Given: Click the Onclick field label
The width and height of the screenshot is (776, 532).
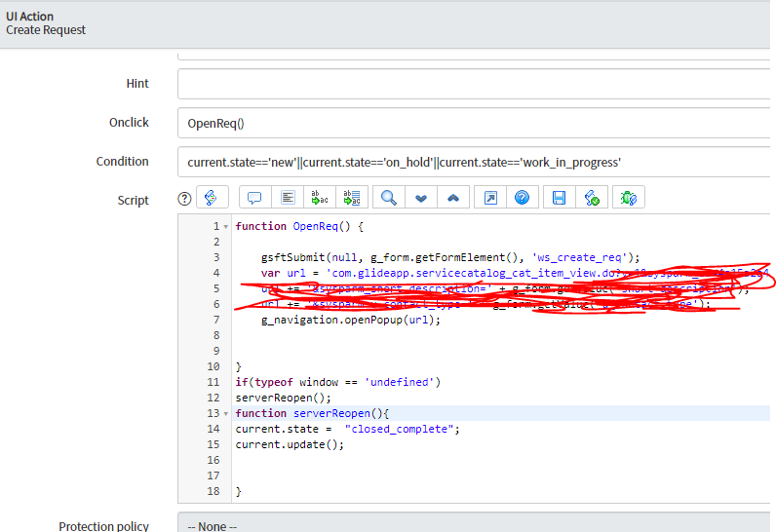Looking at the screenshot, I should point(129,122).
